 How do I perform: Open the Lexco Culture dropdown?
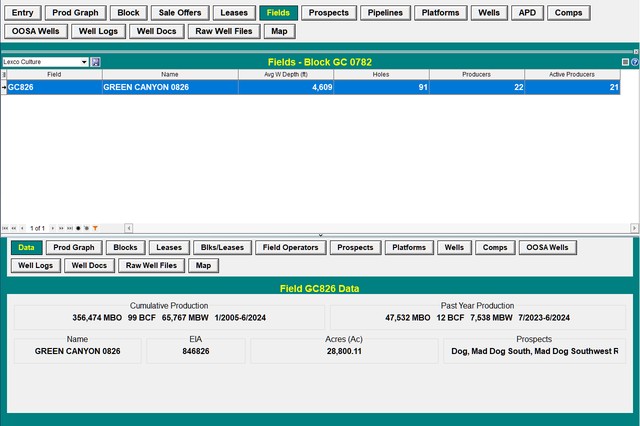(x=83, y=62)
